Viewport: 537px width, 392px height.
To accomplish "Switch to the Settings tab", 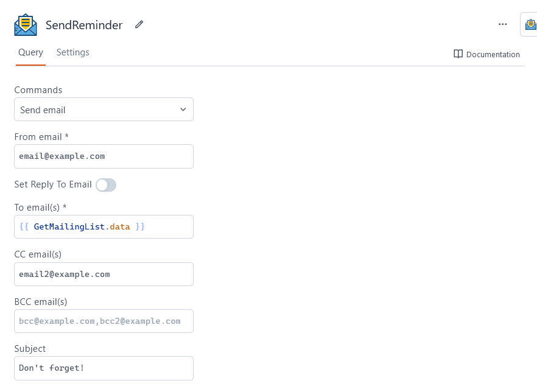I will 72,52.
